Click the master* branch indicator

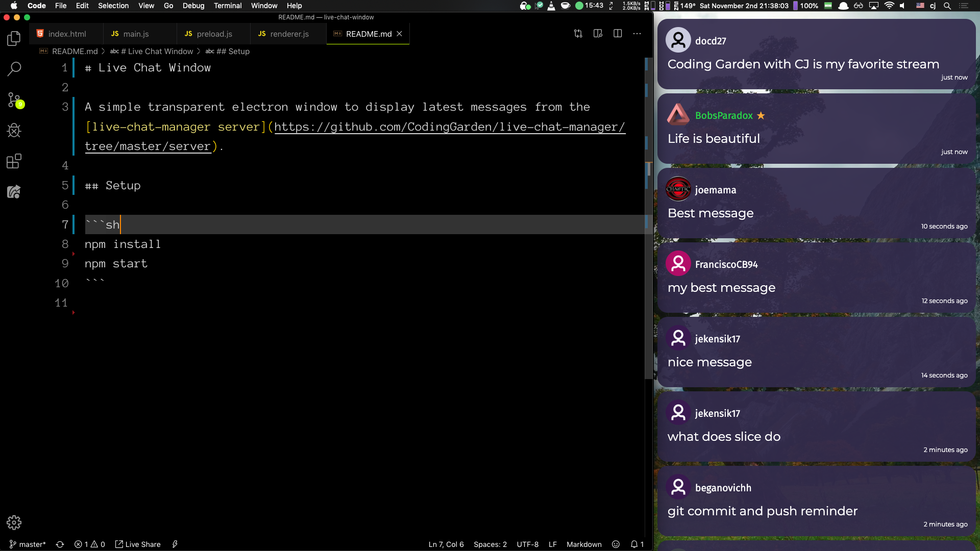tap(28, 544)
